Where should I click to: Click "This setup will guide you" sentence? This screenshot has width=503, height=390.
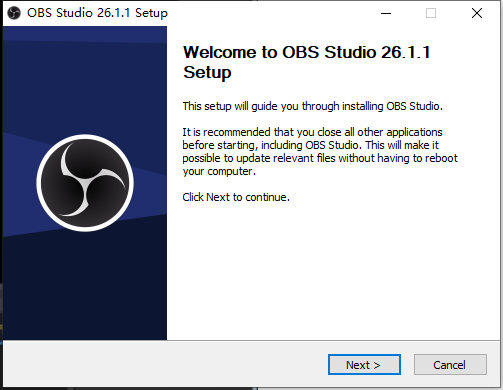312,106
